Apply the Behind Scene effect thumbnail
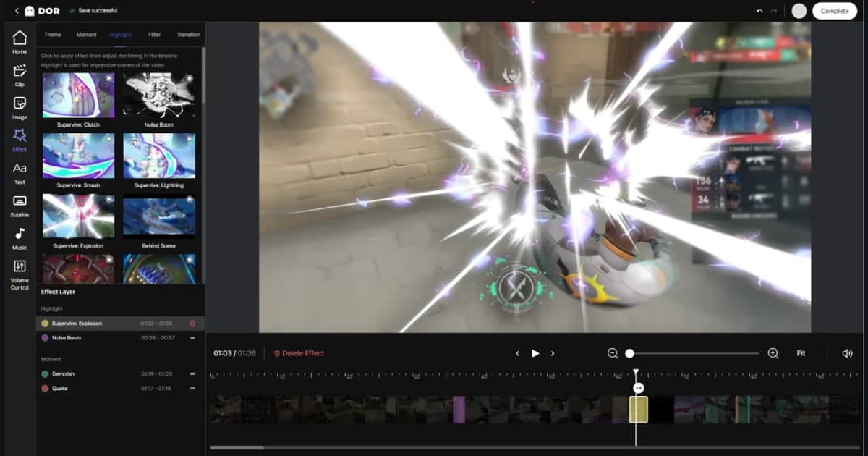868x456 pixels. pyautogui.click(x=159, y=216)
